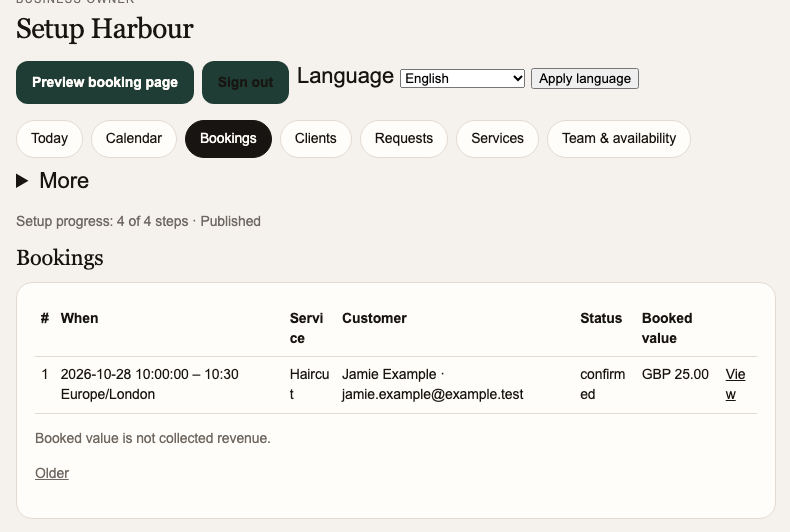Click the Haircut service cell
Screen dimensions: 790x532
coord(309,384)
